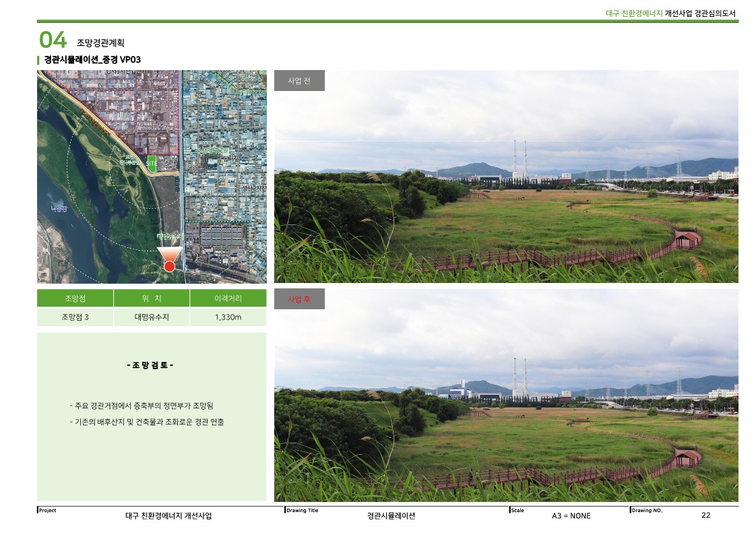Select the footer drawing title '경관시뮬레이션'
This screenshot has width=756, height=535.
[x=391, y=515]
